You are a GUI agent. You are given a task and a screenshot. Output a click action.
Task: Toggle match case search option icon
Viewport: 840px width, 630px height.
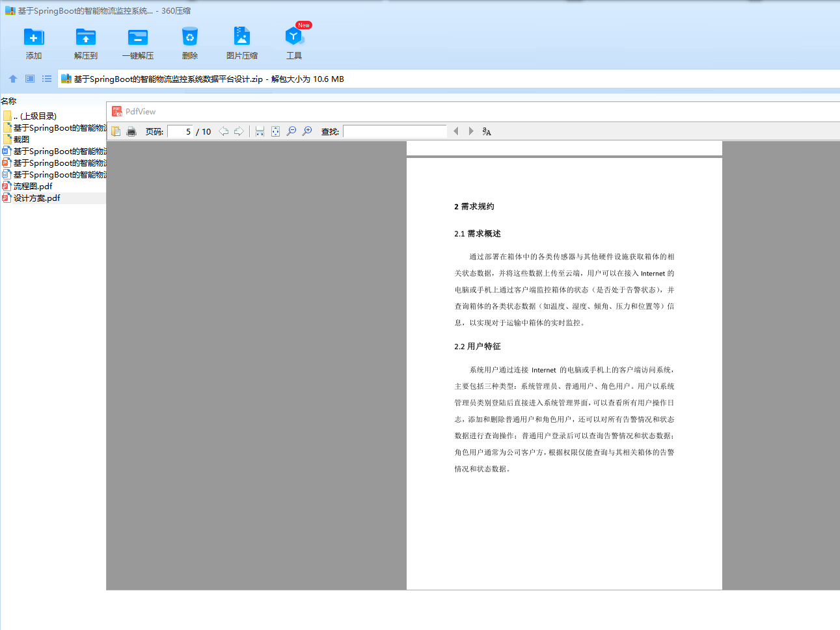click(487, 131)
